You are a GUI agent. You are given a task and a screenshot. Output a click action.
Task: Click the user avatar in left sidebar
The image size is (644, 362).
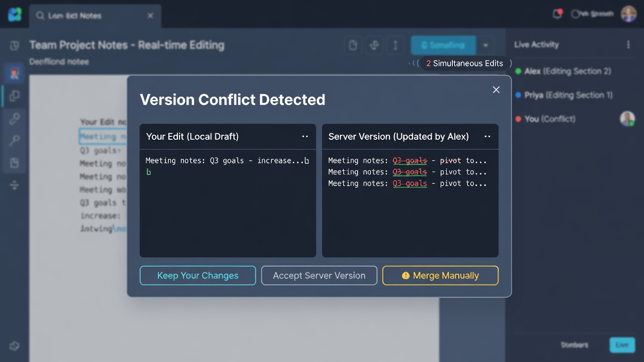15,73
